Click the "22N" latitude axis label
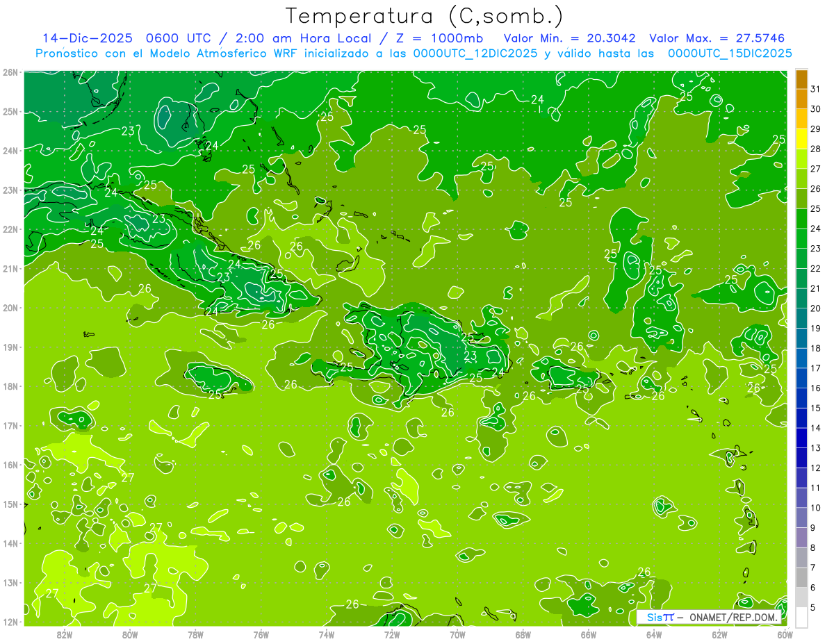 (x=10, y=229)
